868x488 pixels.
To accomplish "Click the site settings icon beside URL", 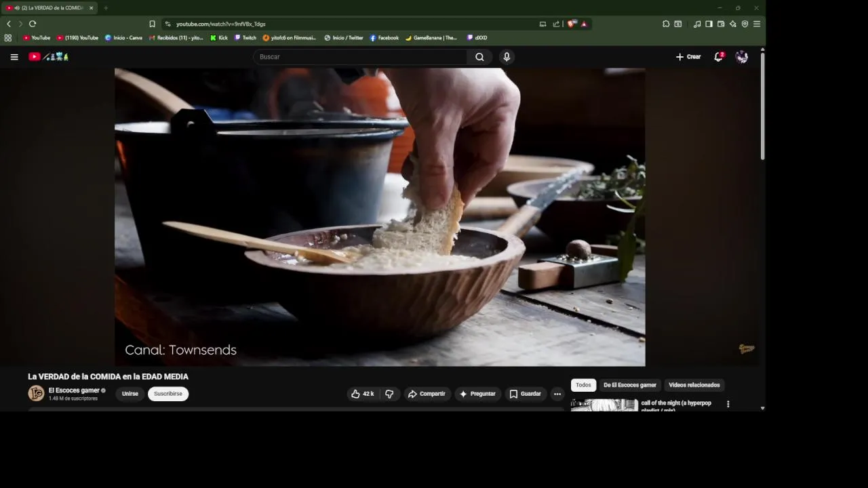I will (x=168, y=24).
